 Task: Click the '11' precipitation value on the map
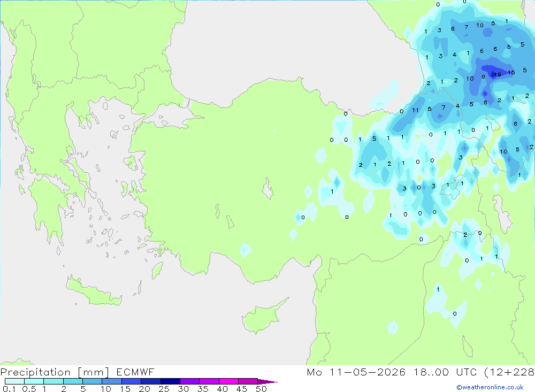tap(415, 110)
